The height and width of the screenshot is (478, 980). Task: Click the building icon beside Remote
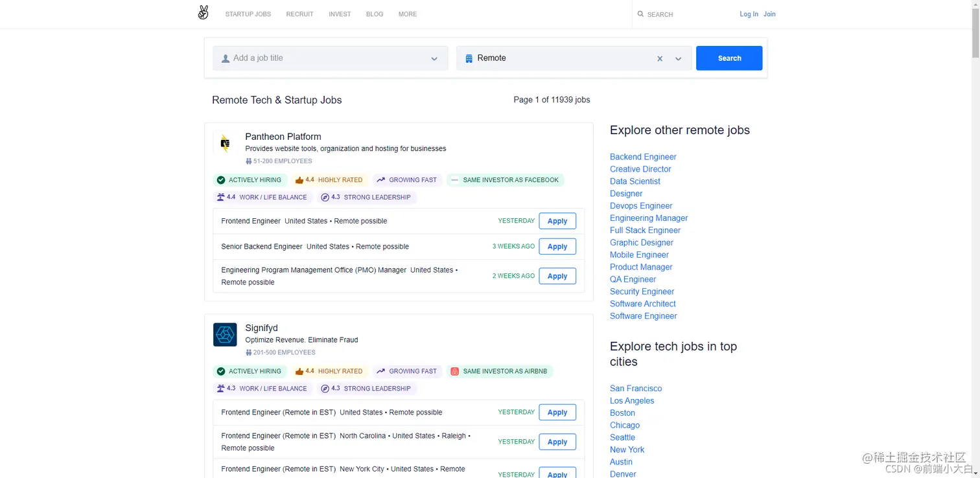point(469,58)
